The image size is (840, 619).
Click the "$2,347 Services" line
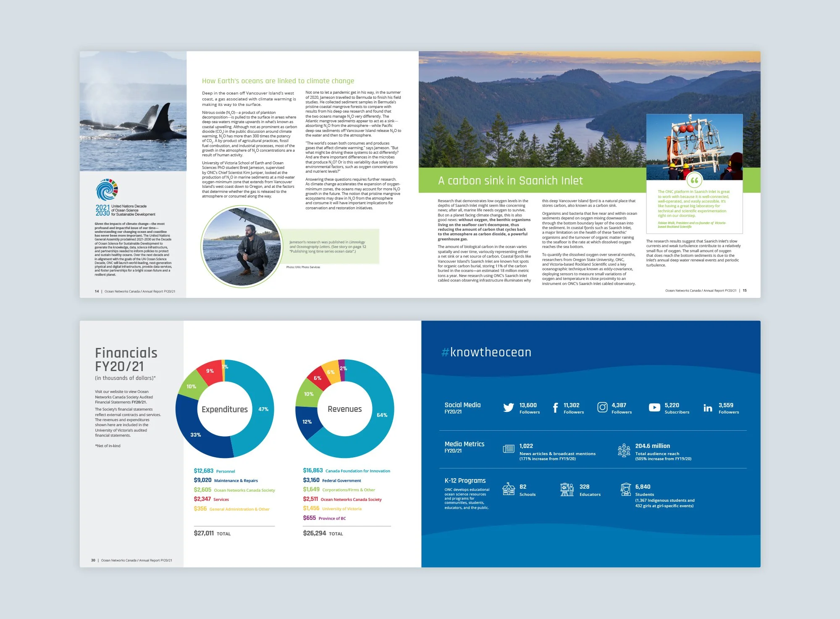point(211,499)
